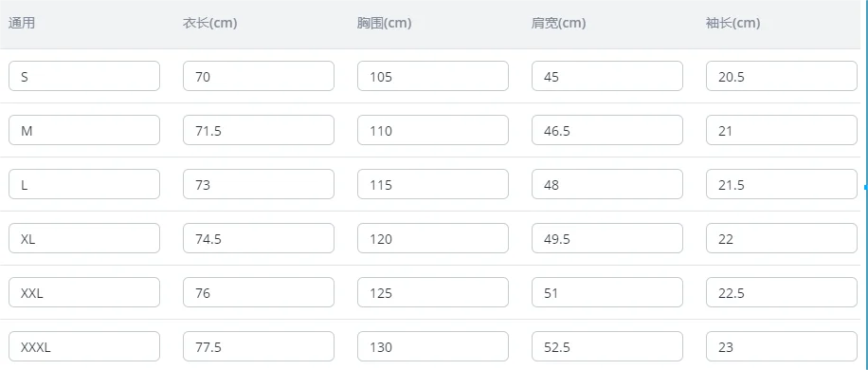Edit the 袖长 value 23 field

tap(782, 346)
